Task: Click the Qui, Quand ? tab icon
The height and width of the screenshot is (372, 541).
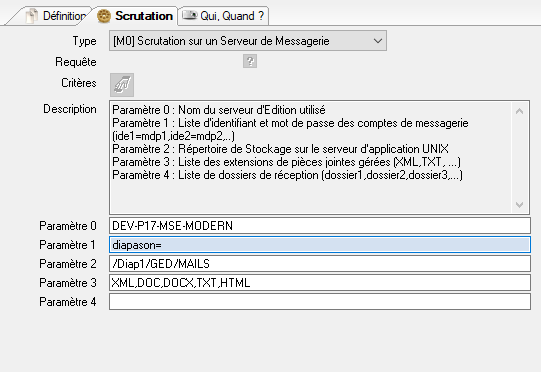Action: tap(189, 15)
